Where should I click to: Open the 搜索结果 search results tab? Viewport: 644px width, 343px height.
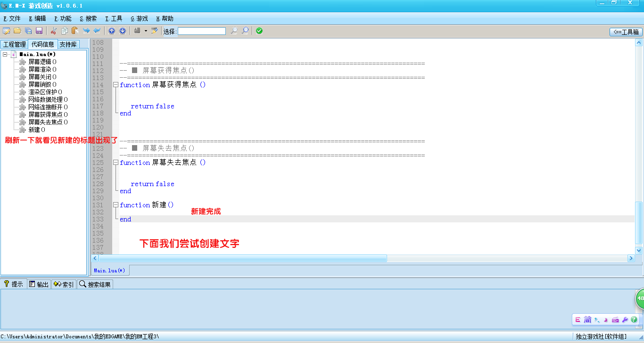[95, 284]
